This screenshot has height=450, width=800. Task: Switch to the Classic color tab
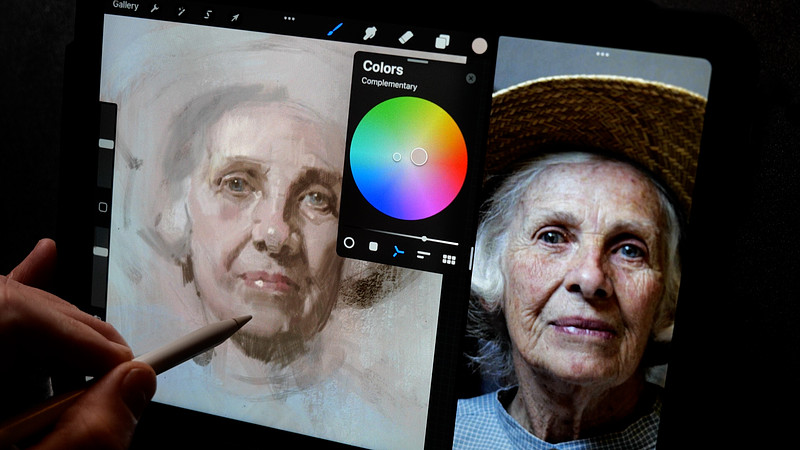coord(373,246)
